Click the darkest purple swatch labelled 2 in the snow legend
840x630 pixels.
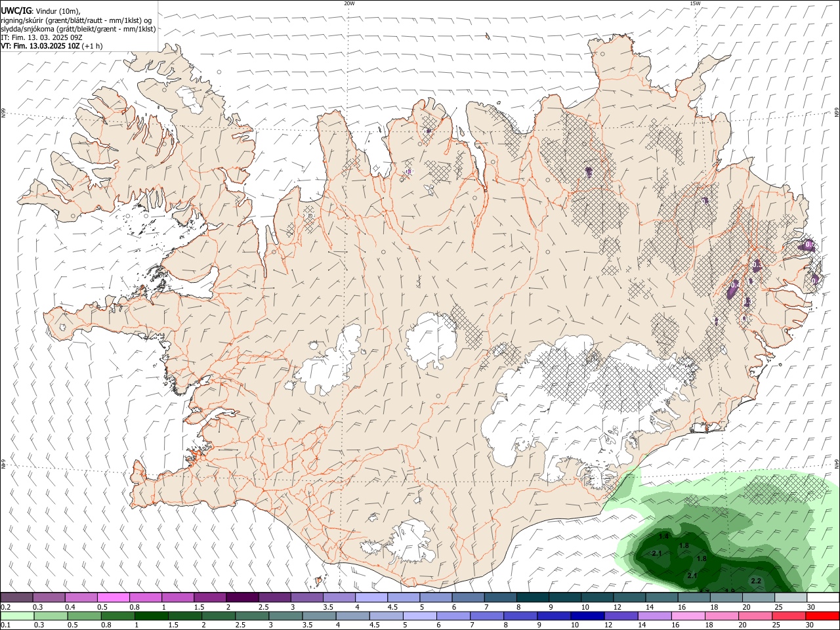(241, 597)
